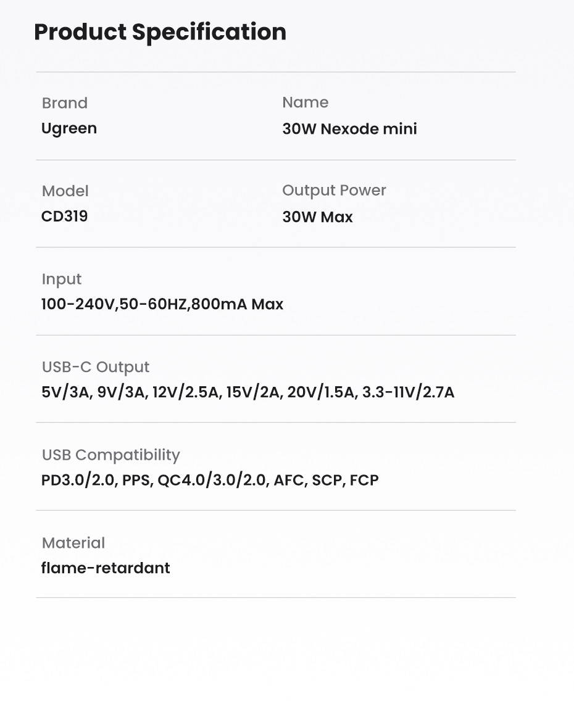
Task: Click the Product Specification heading
Action: pos(160,32)
